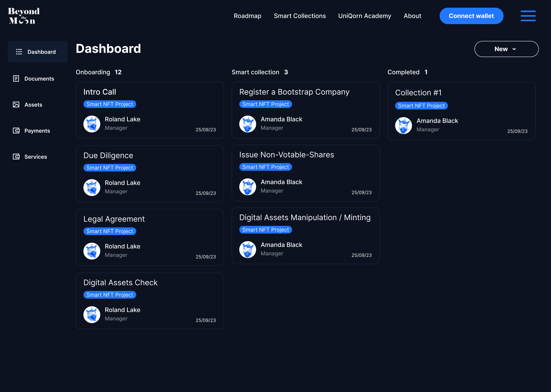Open the Intro Call card title
The height and width of the screenshot is (392, 551).
(x=100, y=92)
